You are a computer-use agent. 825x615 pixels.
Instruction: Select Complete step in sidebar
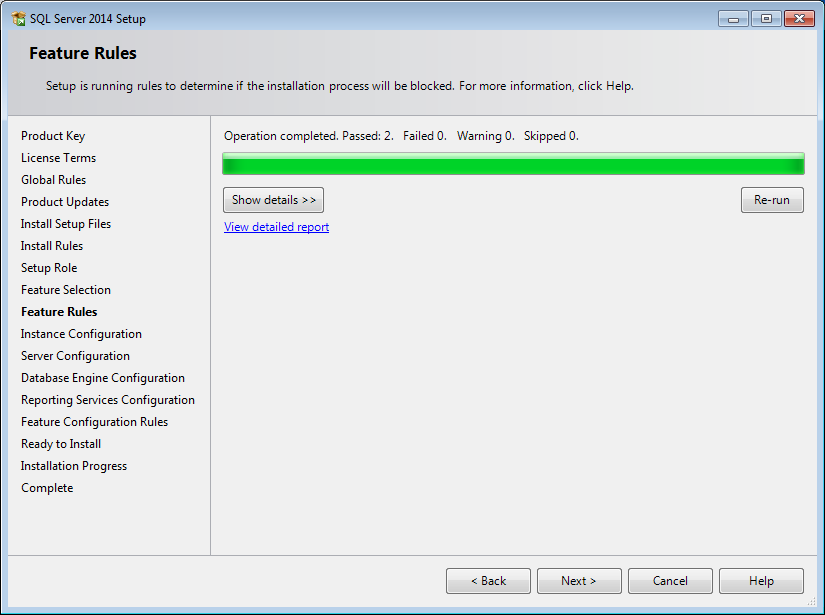pos(47,488)
